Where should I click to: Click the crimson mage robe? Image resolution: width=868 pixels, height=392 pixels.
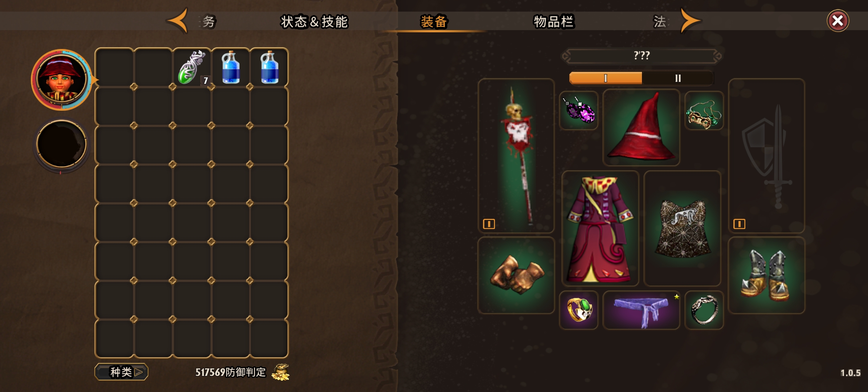coord(600,228)
